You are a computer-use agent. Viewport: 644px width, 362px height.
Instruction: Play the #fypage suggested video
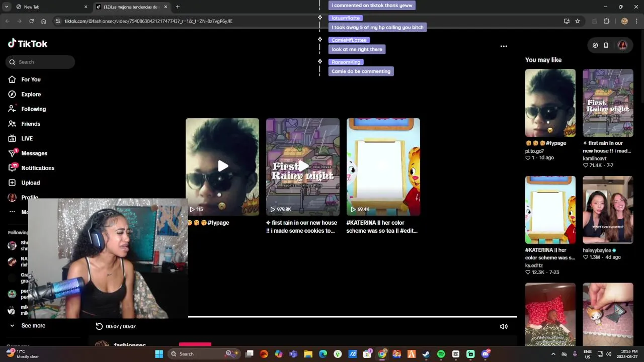pos(222,166)
